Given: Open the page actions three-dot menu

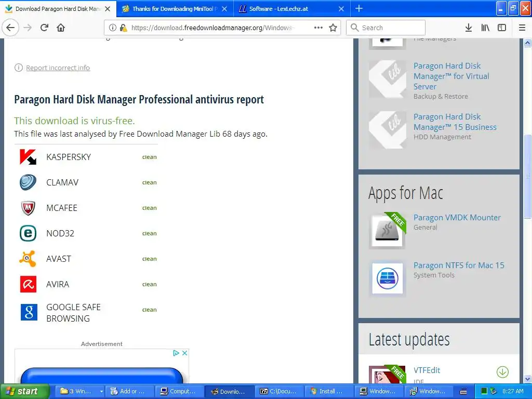Looking at the screenshot, I should (318, 28).
